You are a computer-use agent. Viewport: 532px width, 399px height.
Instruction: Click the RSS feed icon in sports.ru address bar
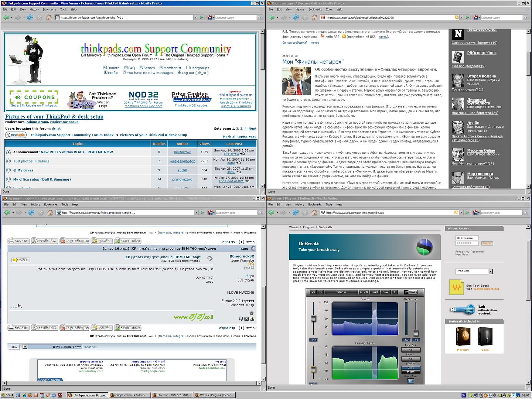pyautogui.click(x=457, y=17)
